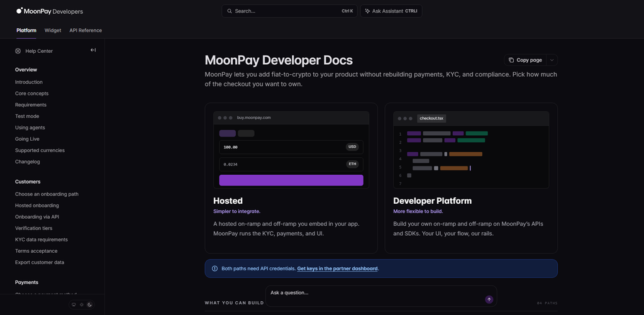
Task: Open the Hosted card title
Action: coord(228,201)
